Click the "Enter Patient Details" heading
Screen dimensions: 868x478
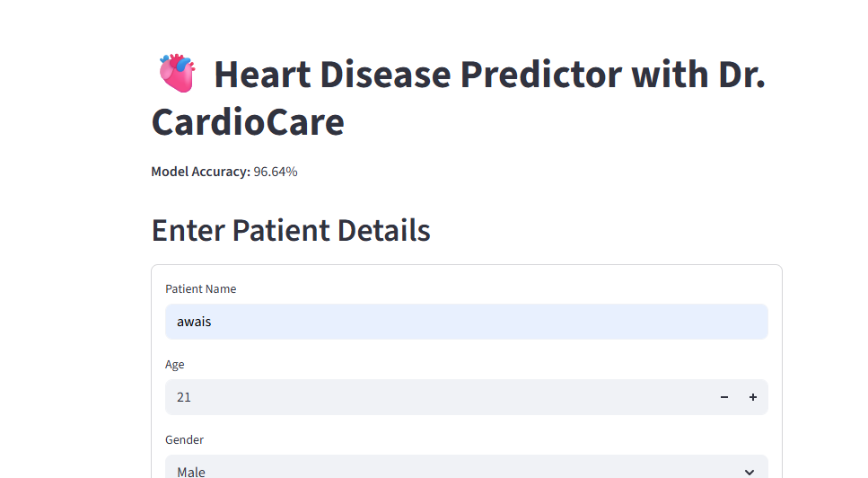(291, 231)
